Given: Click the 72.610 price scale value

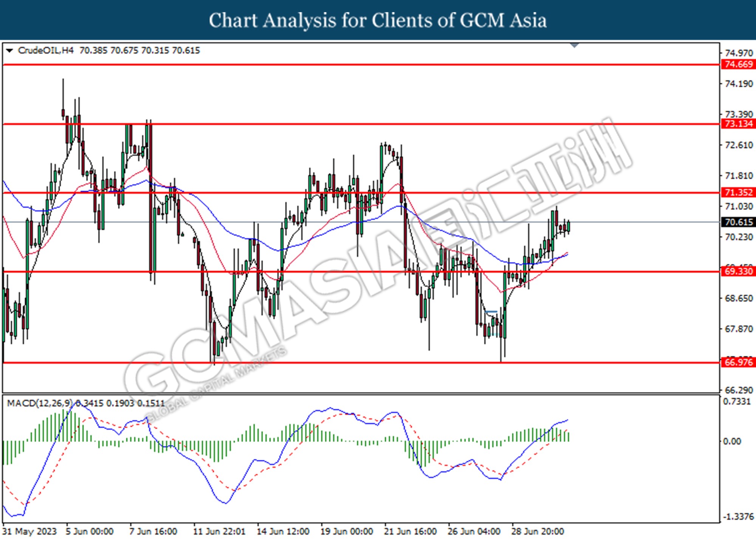Looking at the screenshot, I should [739, 145].
